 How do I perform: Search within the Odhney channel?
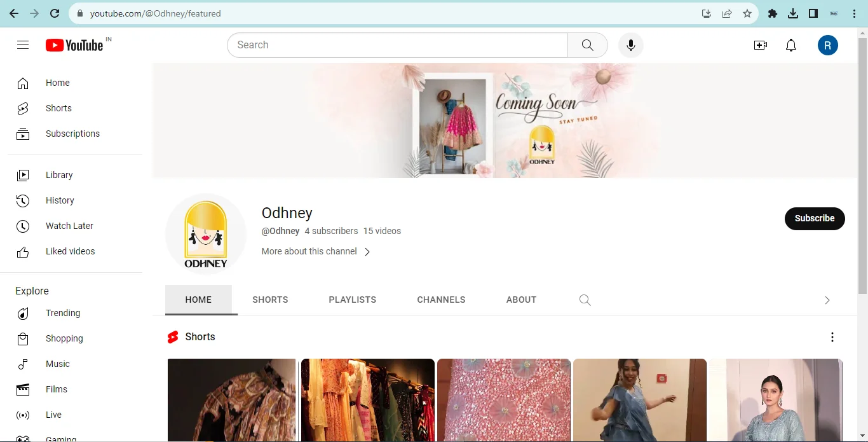coord(585,300)
